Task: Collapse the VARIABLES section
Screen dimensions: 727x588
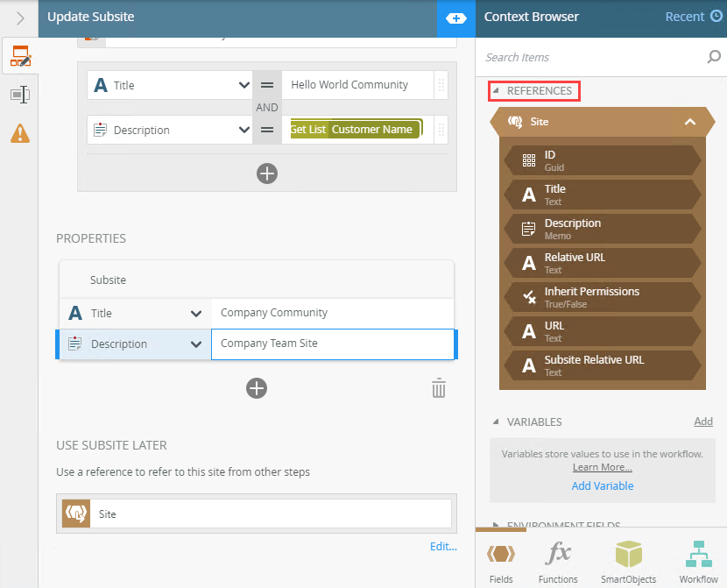Action: click(495, 422)
